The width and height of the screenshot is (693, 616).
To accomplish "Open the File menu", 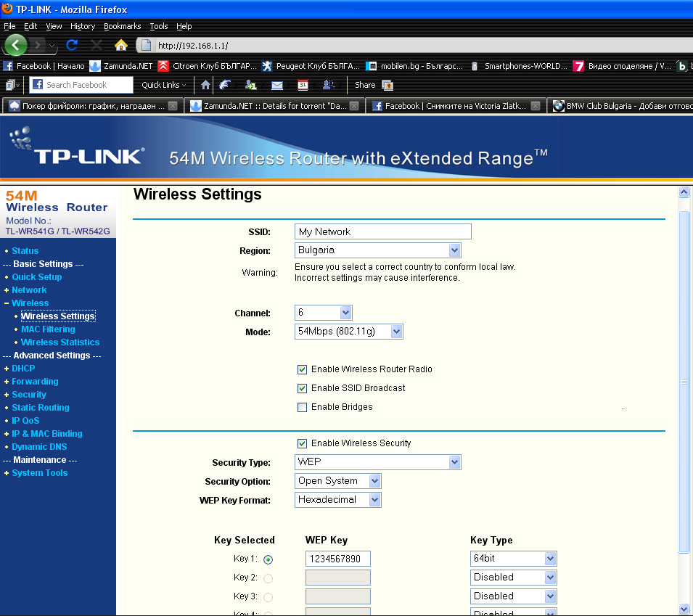I will pyautogui.click(x=9, y=26).
